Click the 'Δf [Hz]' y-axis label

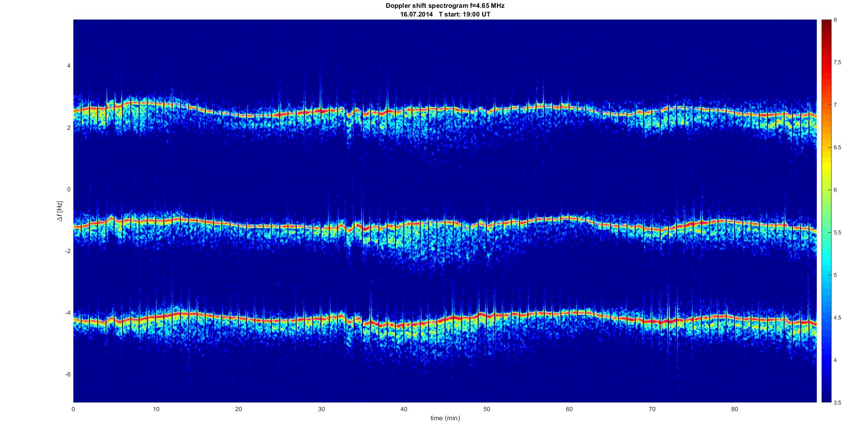click(x=59, y=211)
